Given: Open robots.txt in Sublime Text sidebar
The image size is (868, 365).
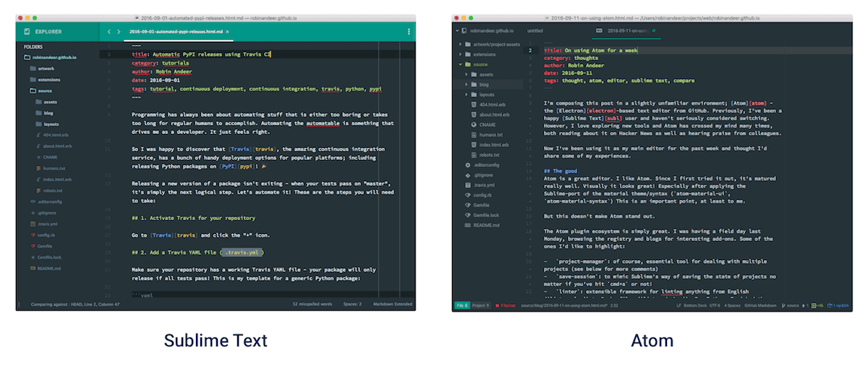Looking at the screenshot, I should [x=49, y=190].
